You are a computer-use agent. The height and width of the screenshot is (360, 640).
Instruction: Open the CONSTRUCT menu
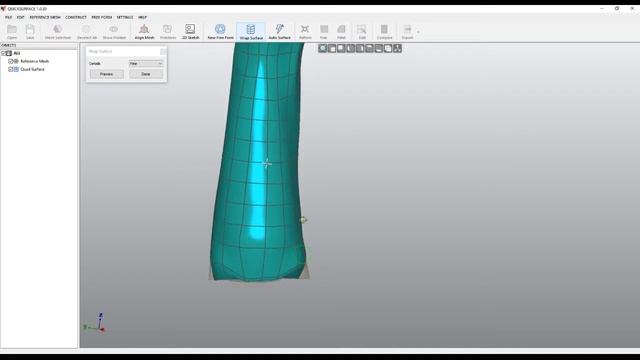[76, 18]
